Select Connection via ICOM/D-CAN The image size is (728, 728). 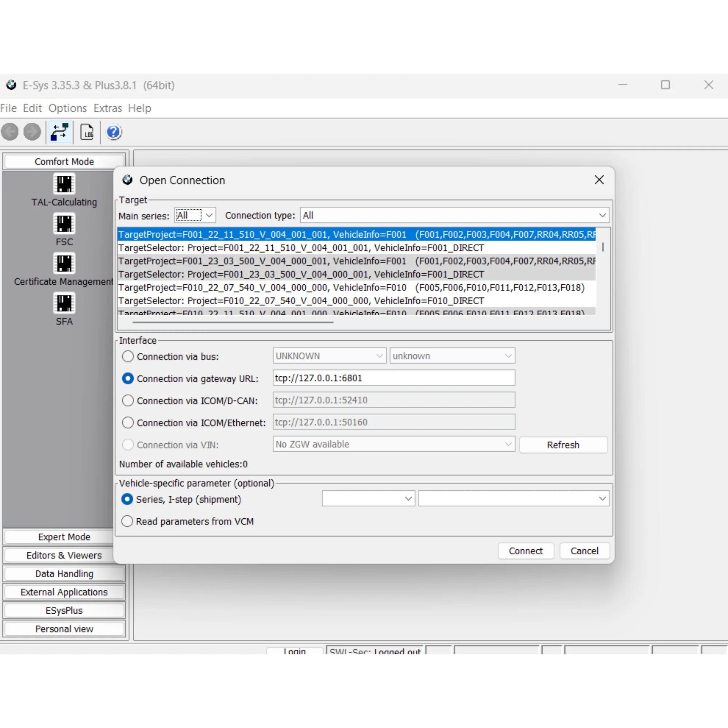click(128, 400)
